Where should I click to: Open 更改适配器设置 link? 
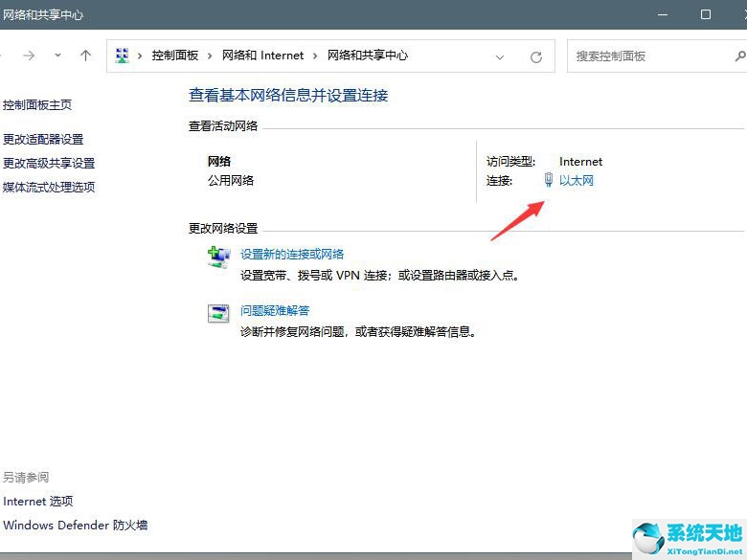(x=43, y=140)
